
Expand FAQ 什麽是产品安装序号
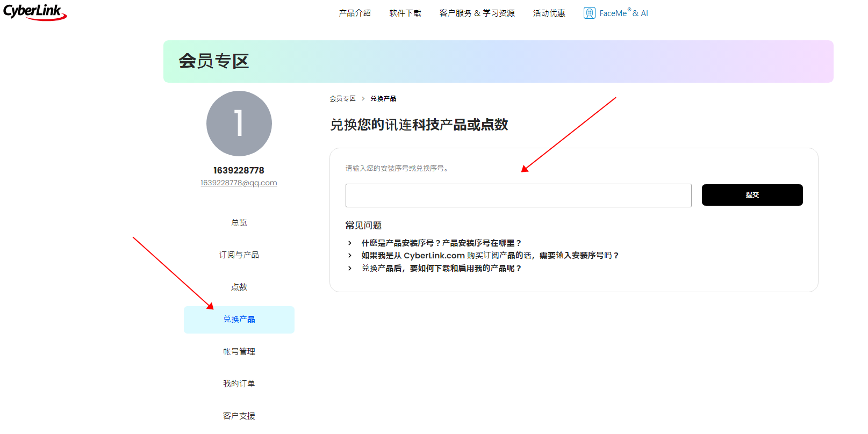pyautogui.click(x=441, y=243)
